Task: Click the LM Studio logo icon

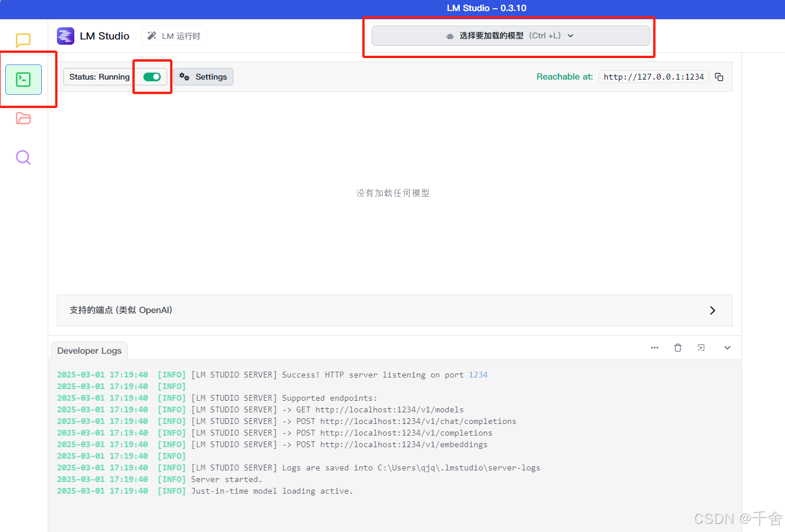Action: pyautogui.click(x=66, y=36)
